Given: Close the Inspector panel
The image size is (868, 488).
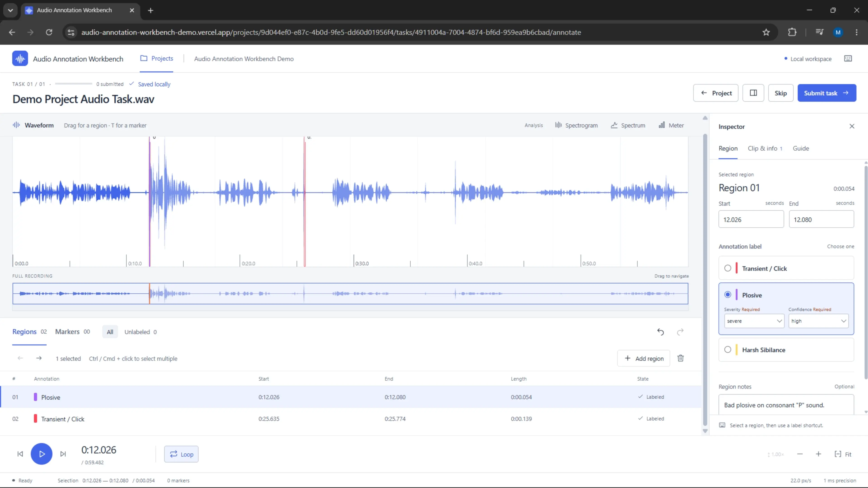Looking at the screenshot, I should (x=852, y=126).
